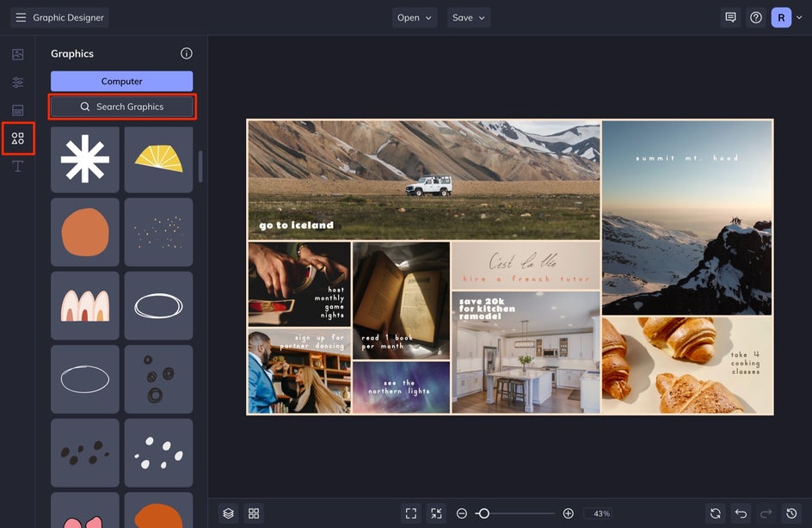Select the dark spiral circles graphic
Image resolution: width=812 pixels, height=528 pixels.
[158, 379]
